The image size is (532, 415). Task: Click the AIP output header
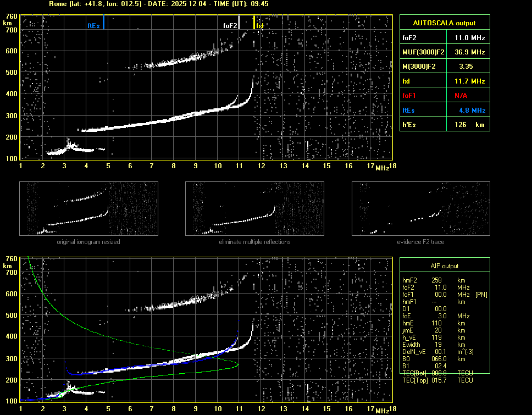coord(444,266)
